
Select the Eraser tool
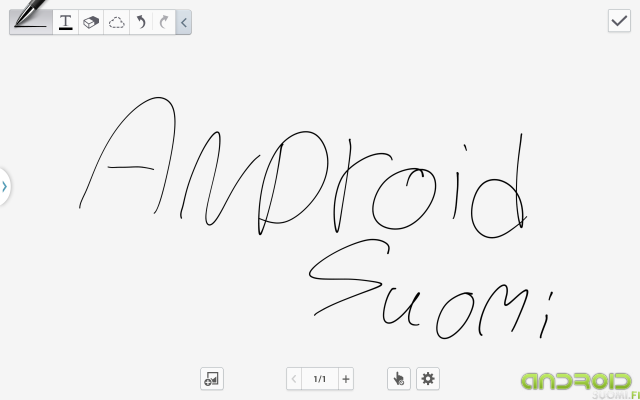click(91, 22)
